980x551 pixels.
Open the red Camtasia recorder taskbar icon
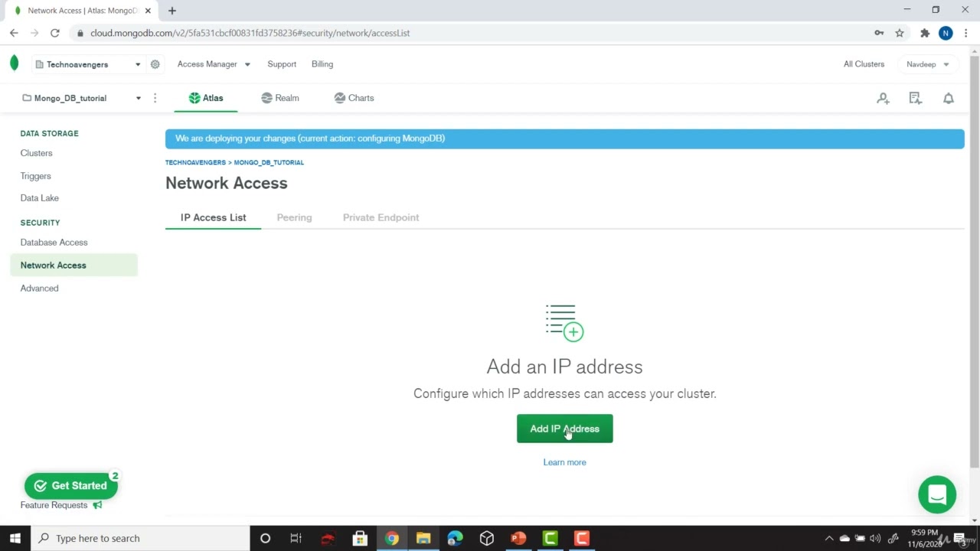pos(582,538)
